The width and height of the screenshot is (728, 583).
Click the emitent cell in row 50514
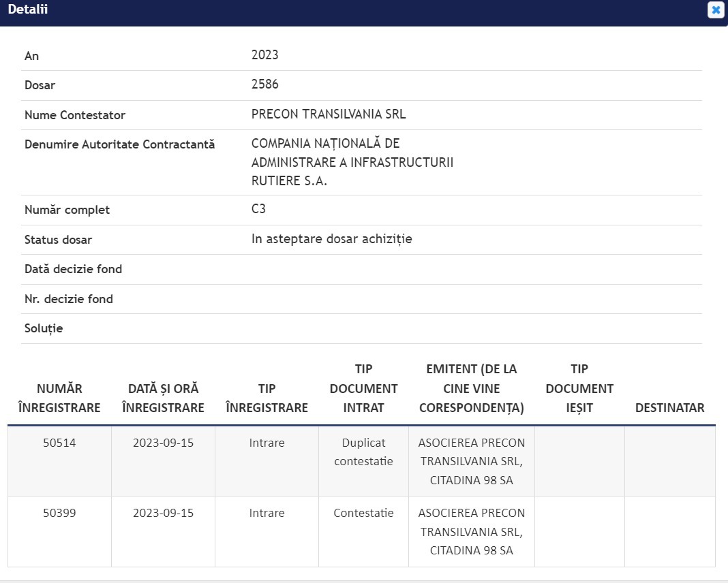click(x=472, y=462)
